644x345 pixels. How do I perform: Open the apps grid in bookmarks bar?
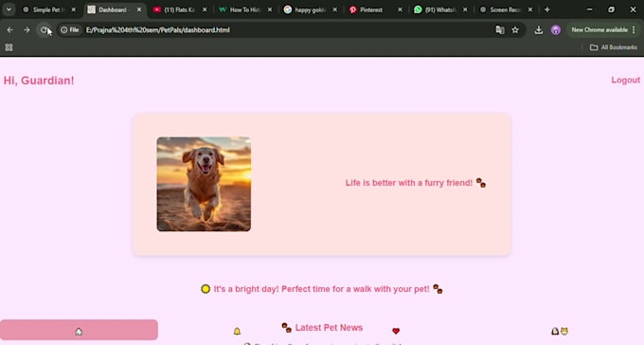[9, 47]
